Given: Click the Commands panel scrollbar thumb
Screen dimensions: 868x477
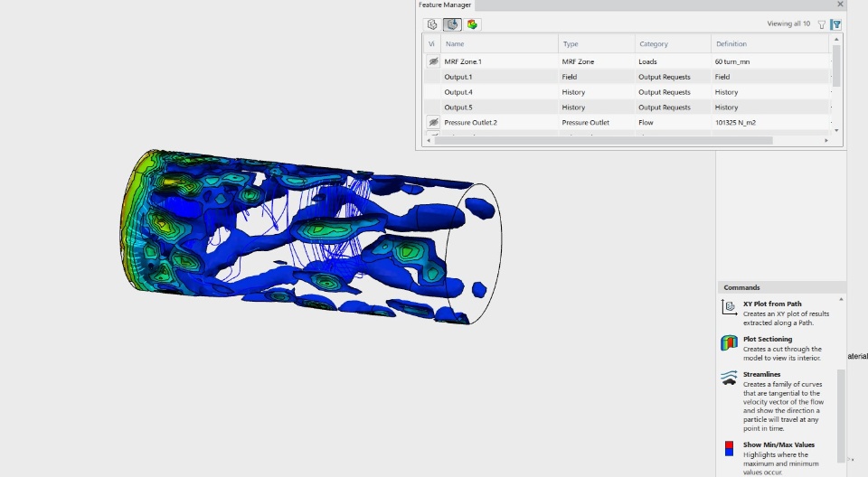Looking at the screenshot, I should (841, 415).
